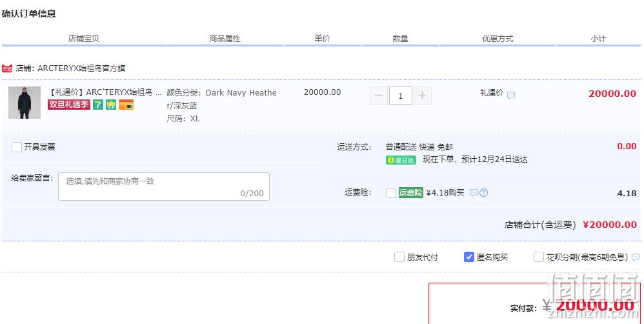This screenshot has height=324, width=644.
Task: Click the red 20000.00 subtotal in the product row
Action: (613, 94)
